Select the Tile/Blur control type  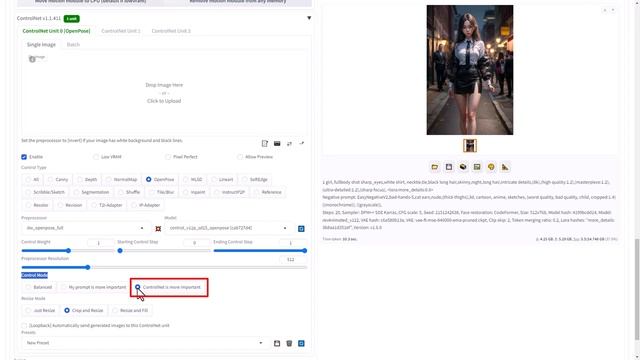click(161, 192)
